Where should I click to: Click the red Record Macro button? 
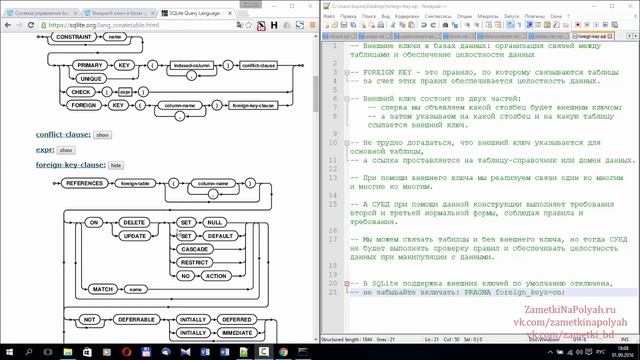point(578,25)
